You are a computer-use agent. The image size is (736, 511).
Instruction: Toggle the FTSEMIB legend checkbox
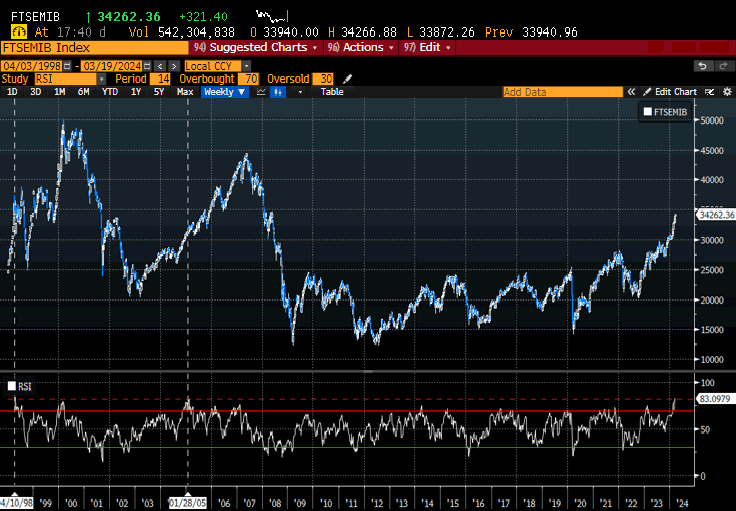pyautogui.click(x=647, y=113)
